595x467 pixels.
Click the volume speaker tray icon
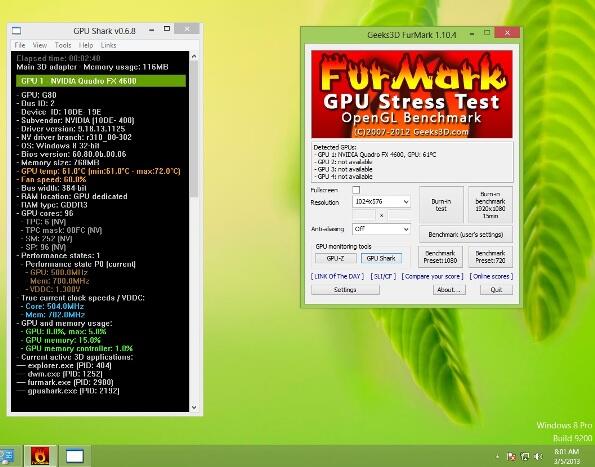click(538, 456)
